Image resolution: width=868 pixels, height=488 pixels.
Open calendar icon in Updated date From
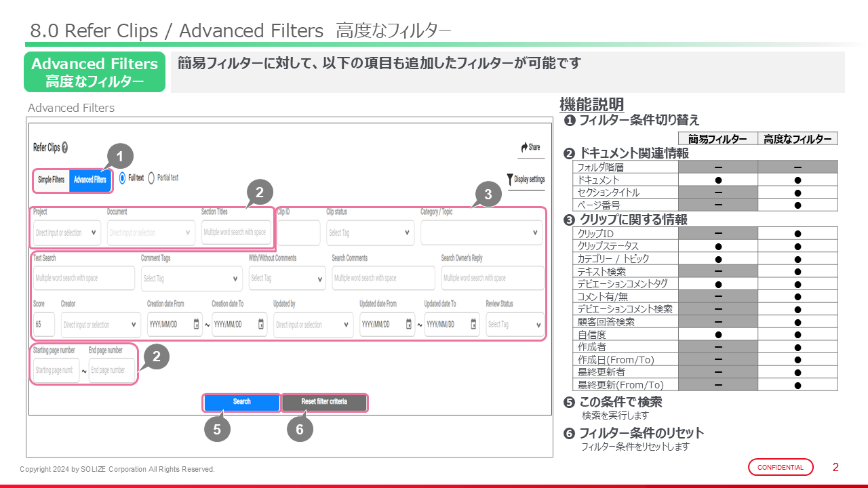click(x=409, y=325)
